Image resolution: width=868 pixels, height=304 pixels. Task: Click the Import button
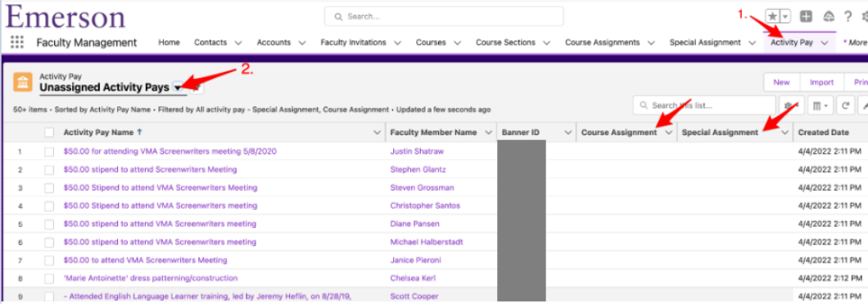pos(822,82)
